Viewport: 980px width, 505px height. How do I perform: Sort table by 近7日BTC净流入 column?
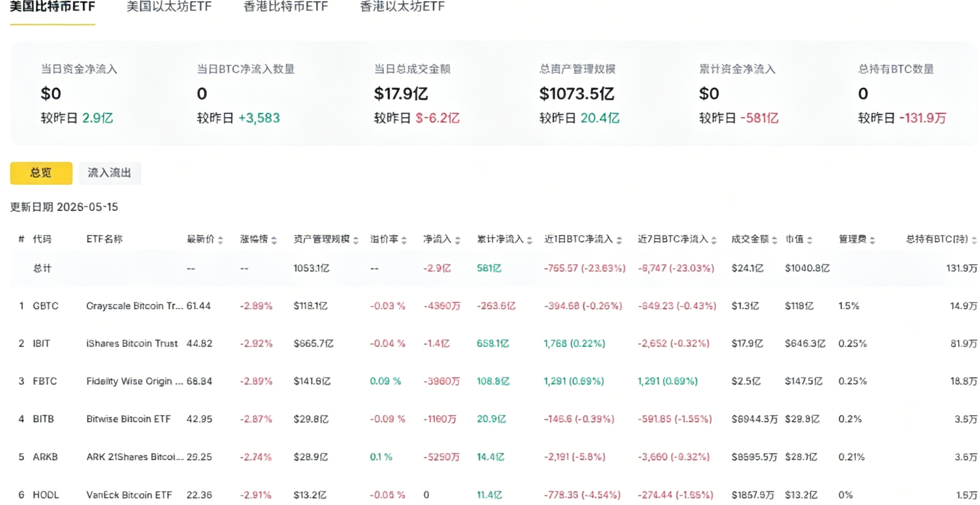pos(677,239)
